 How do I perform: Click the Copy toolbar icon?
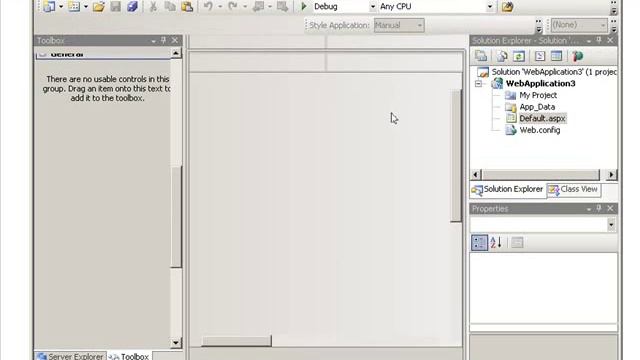pos(170,7)
